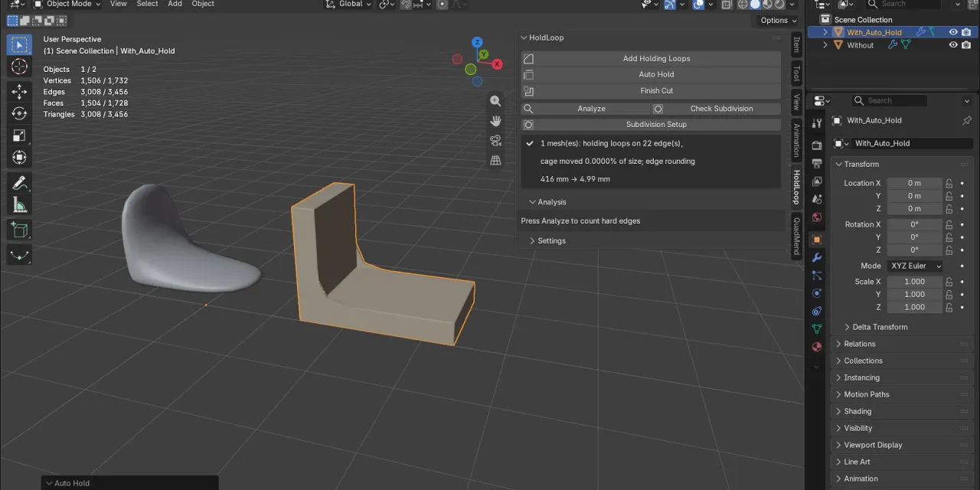Switch to the QuadMend sidebar tab
Image resolution: width=980 pixels, height=490 pixels.
tap(796, 235)
